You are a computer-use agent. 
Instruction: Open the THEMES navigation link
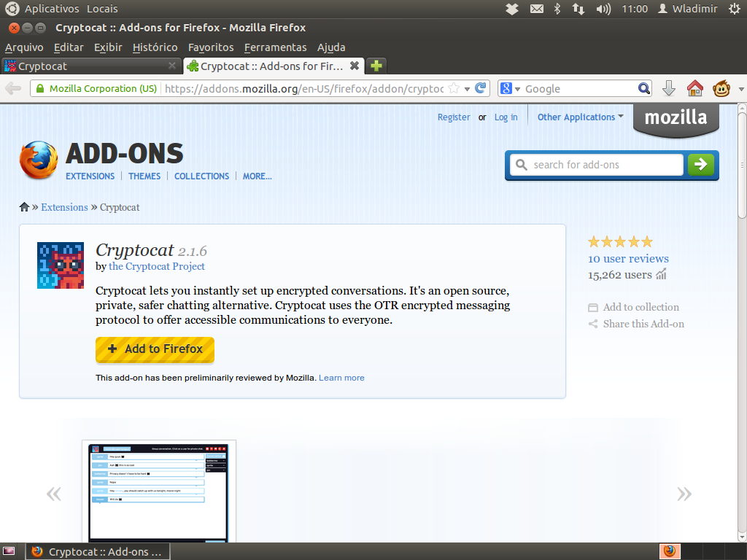[144, 176]
